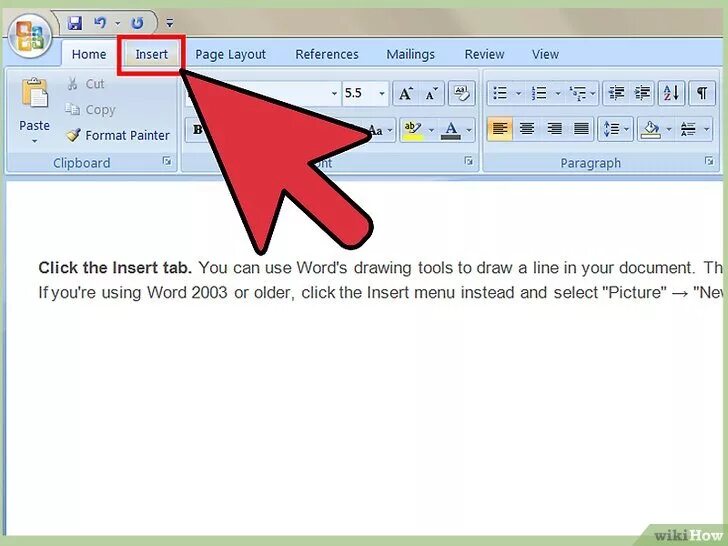728x546 pixels.
Task: Apply the font color
Action: [x=451, y=130]
